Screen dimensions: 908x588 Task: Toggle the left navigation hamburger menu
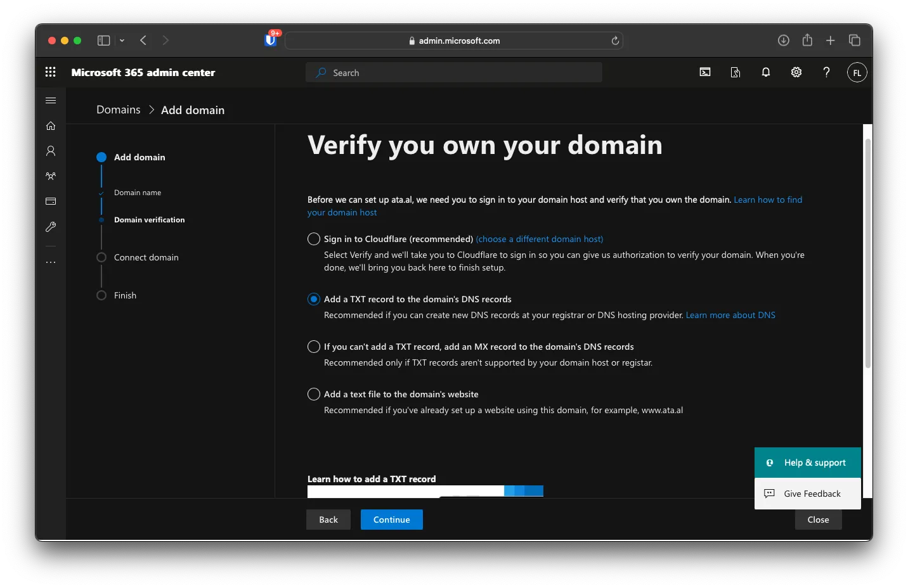(51, 100)
